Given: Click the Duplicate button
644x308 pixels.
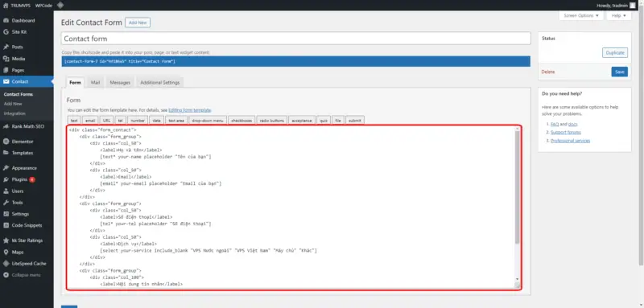Looking at the screenshot, I should pyautogui.click(x=615, y=53).
